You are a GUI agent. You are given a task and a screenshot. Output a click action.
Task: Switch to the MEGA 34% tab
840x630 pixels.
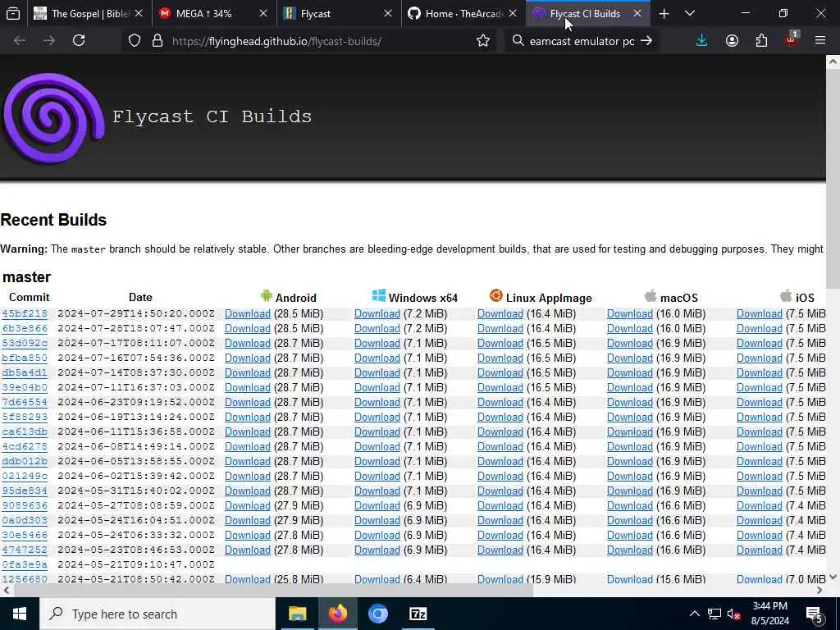(214, 14)
